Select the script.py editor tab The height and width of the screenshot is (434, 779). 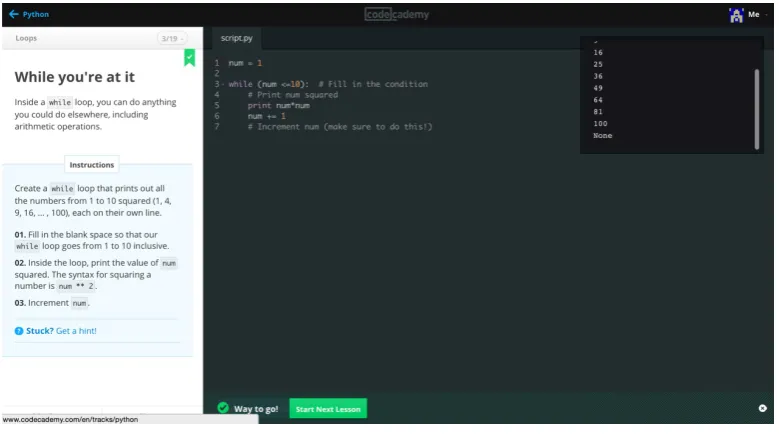point(236,38)
